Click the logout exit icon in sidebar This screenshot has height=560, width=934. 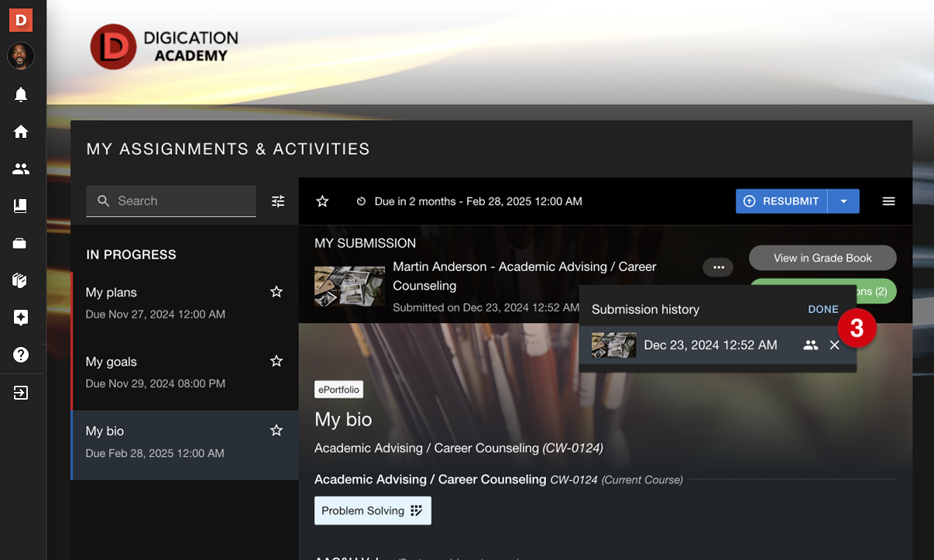coord(21,393)
